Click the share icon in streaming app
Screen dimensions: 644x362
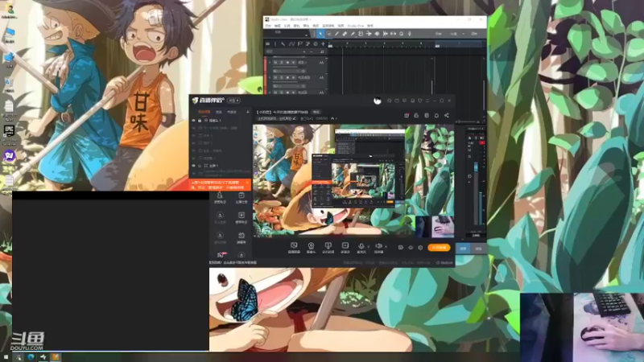(x=447, y=115)
